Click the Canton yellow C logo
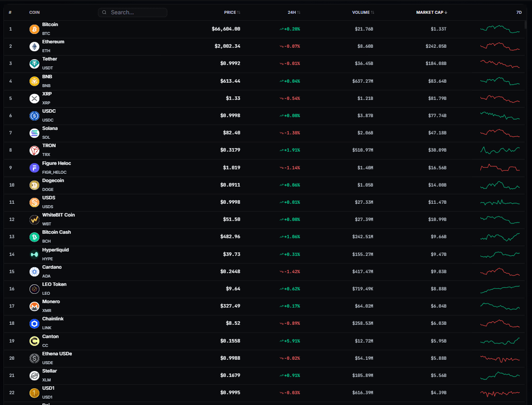This screenshot has height=405, width=532. pos(34,341)
